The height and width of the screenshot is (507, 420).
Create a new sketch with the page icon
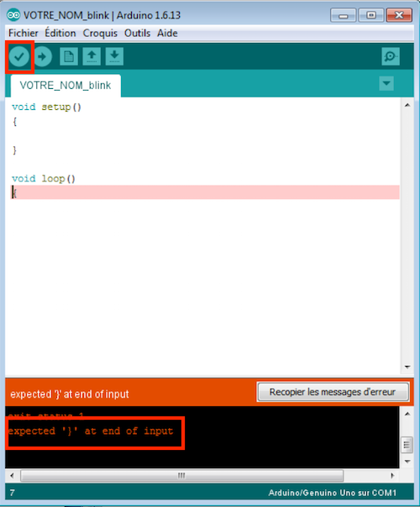coord(69,57)
